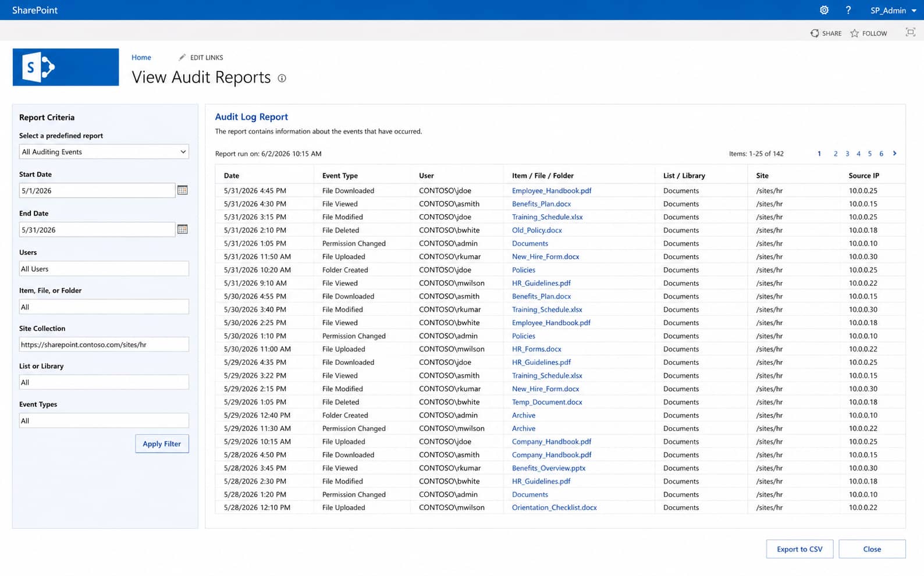The height and width of the screenshot is (576, 924).
Task: Select date cell 5/30/2026 4:55 PM
Action: click(x=255, y=297)
